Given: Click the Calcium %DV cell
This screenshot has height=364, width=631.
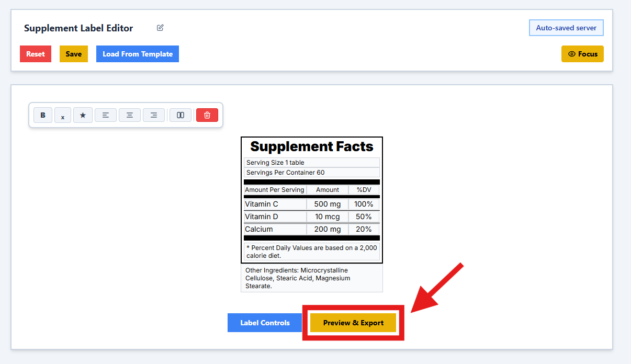Looking at the screenshot, I should (364, 229).
